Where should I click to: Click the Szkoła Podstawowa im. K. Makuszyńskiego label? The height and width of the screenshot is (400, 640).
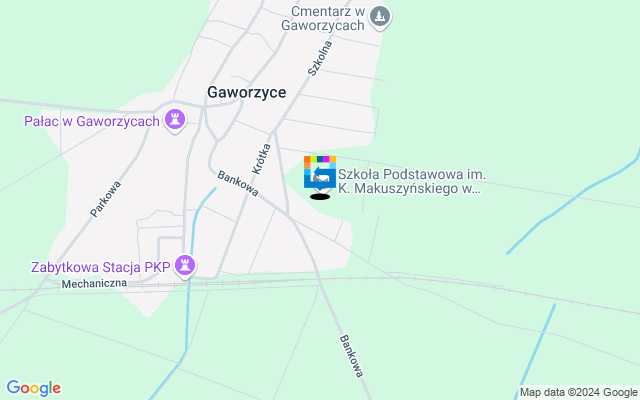point(412,181)
